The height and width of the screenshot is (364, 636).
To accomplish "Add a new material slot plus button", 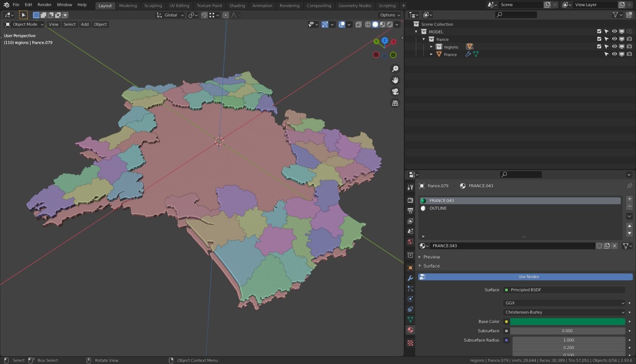I will [629, 199].
